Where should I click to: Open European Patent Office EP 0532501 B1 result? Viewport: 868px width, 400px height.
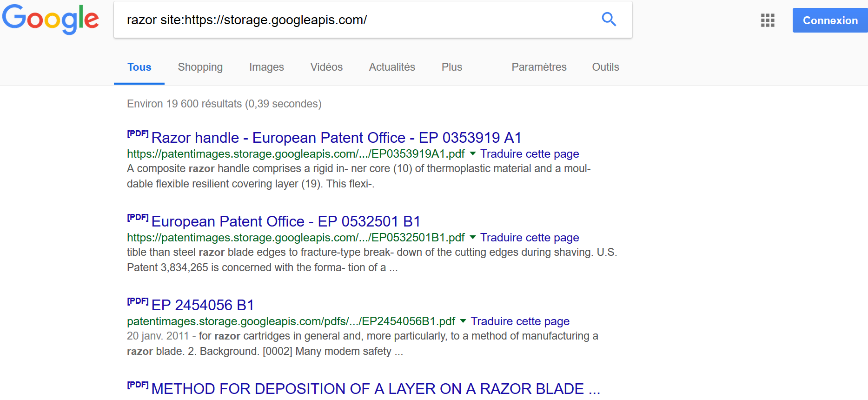[x=286, y=221]
